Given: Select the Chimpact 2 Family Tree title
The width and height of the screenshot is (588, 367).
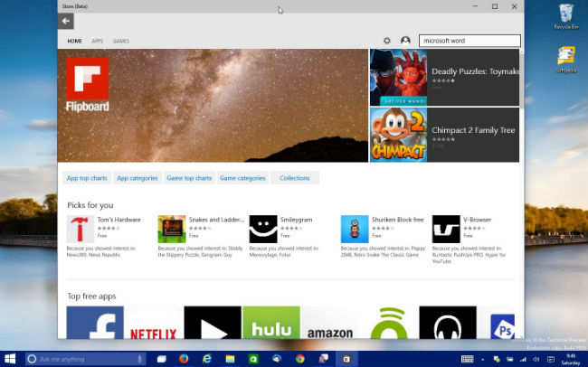Looking at the screenshot, I should click(x=473, y=130).
